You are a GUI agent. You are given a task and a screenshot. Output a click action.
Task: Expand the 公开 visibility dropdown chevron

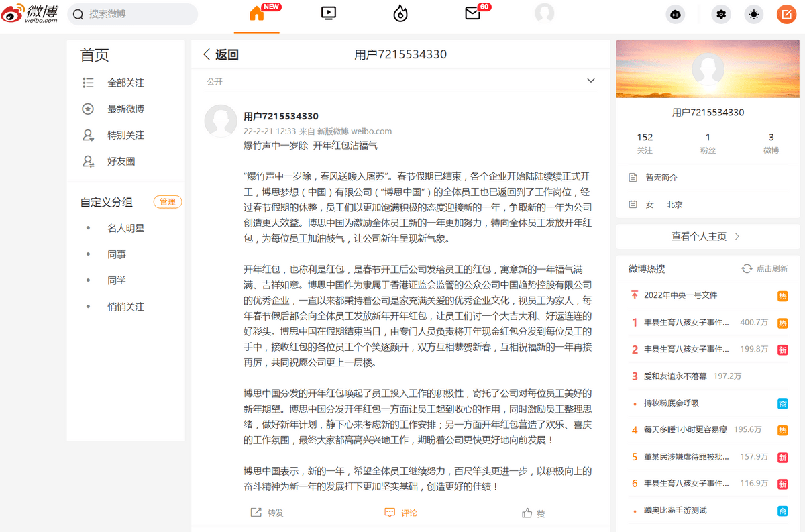[x=591, y=81]
